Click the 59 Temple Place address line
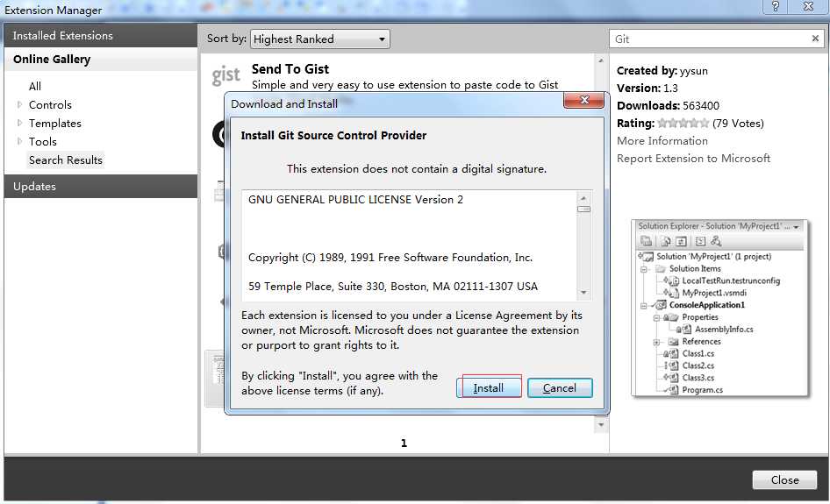The width and height of the screenshot is (830, 504). 393,286
